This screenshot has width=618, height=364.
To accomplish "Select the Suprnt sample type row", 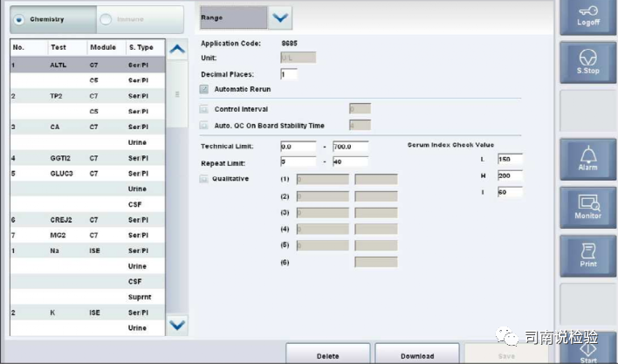I will click(87, 297).
